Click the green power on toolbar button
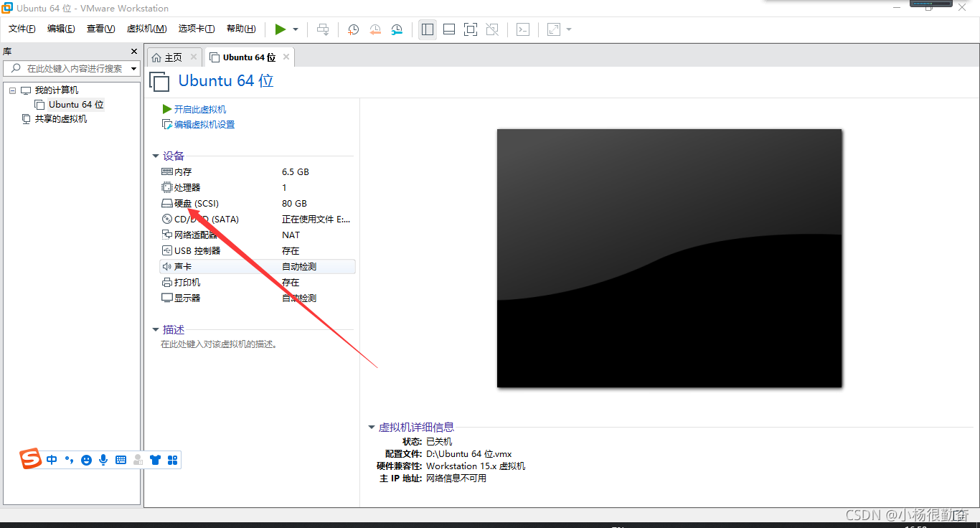The image size is (980, 528). [x=281, y=29]
